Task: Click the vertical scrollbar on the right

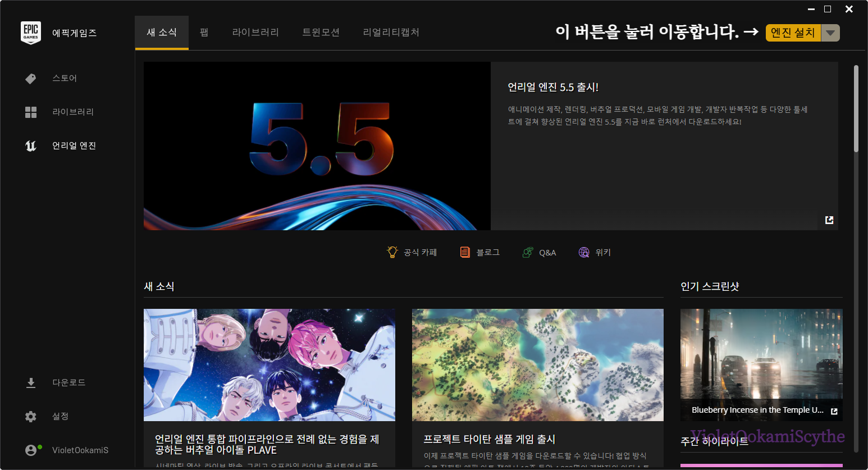Action: point(856,109)
